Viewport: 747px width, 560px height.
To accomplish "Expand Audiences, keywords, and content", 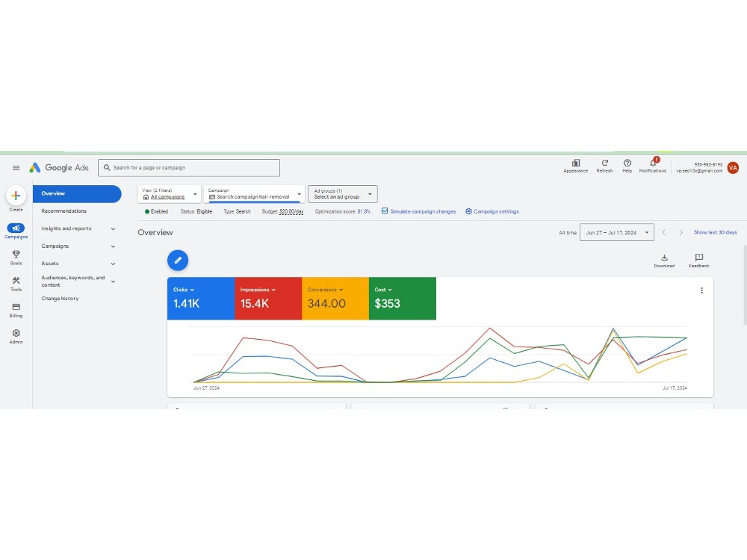I will tap(113, 281).
